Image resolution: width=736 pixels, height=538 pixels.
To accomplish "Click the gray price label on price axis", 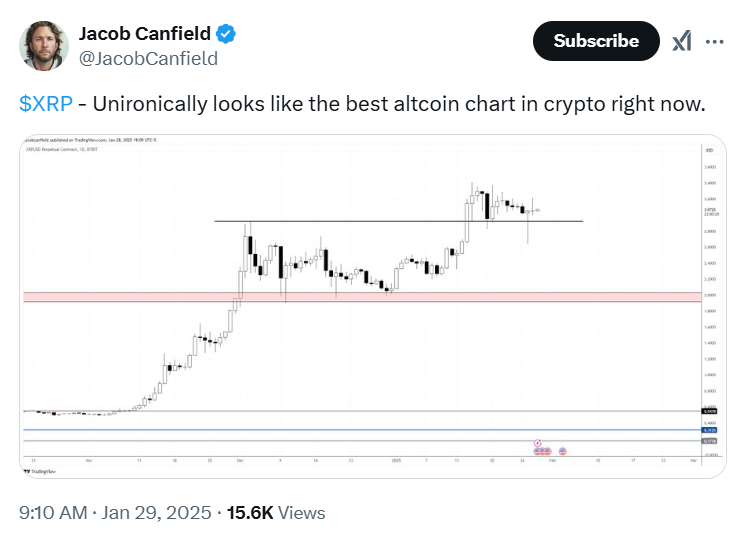I will [709, 441].
